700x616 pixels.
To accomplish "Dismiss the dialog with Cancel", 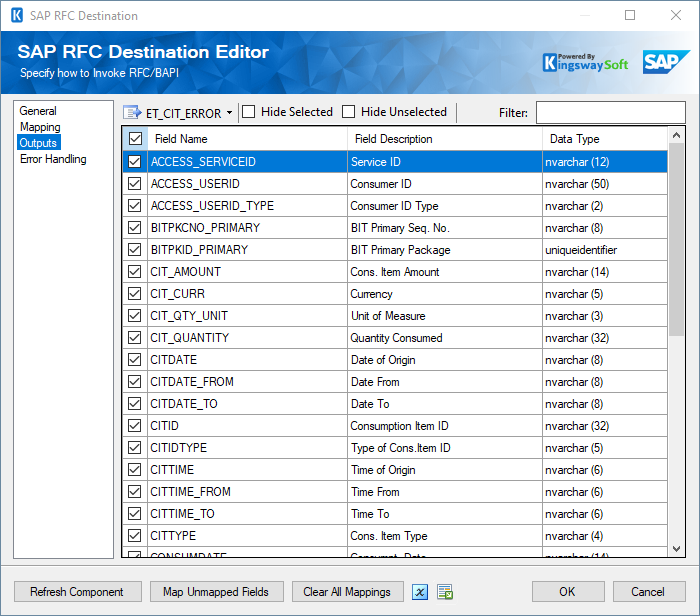I will click(x=649, y=592).
